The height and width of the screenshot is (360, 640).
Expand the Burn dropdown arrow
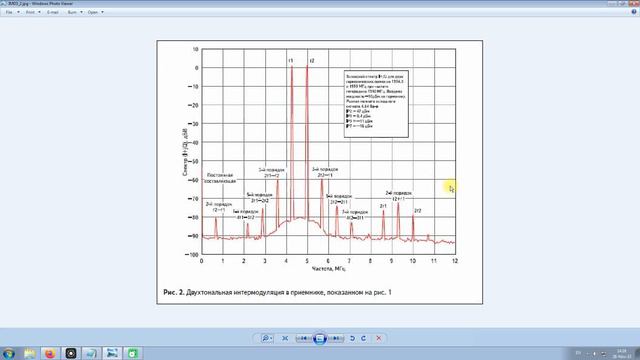[x=81, y=12]
